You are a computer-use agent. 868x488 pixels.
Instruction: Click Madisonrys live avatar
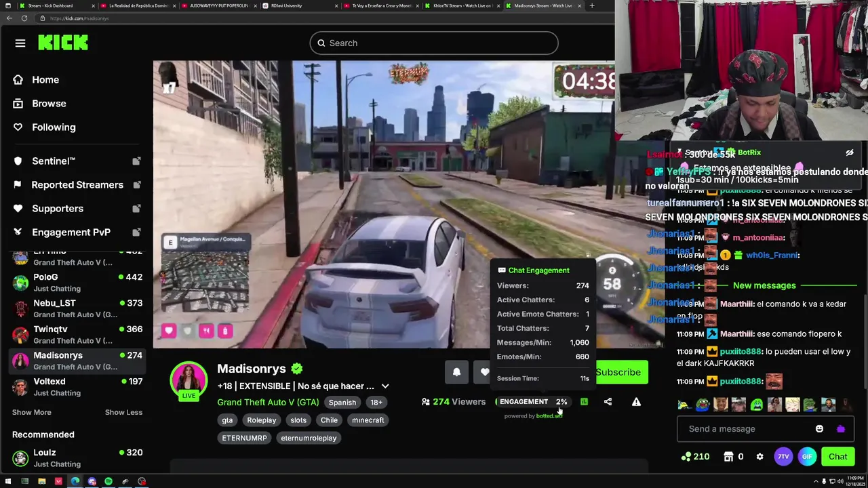point(189,380)
